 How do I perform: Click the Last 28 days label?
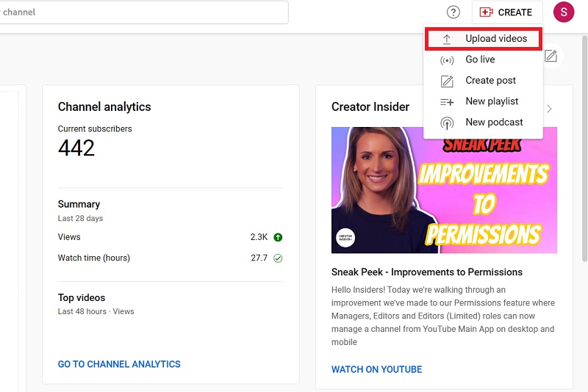click(x=80, y=219)
